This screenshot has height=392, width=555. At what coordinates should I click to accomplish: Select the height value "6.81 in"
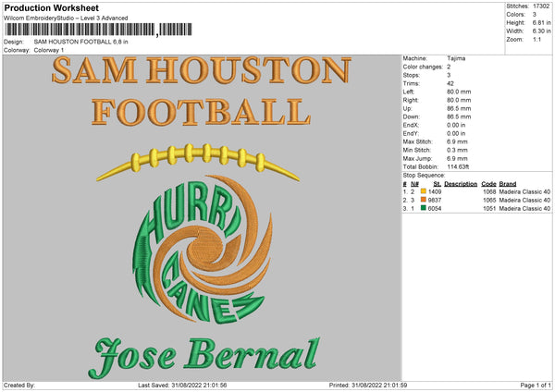(541, 22)
